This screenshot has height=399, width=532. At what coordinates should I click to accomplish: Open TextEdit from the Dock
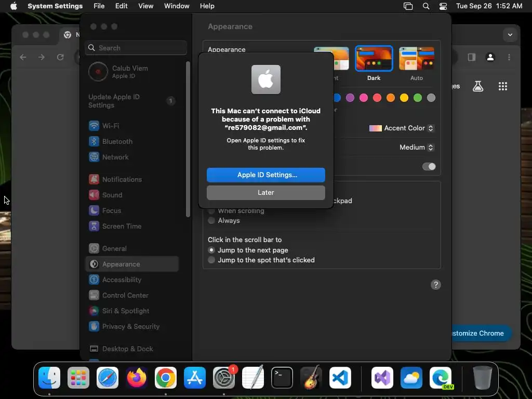pos(253,378)
